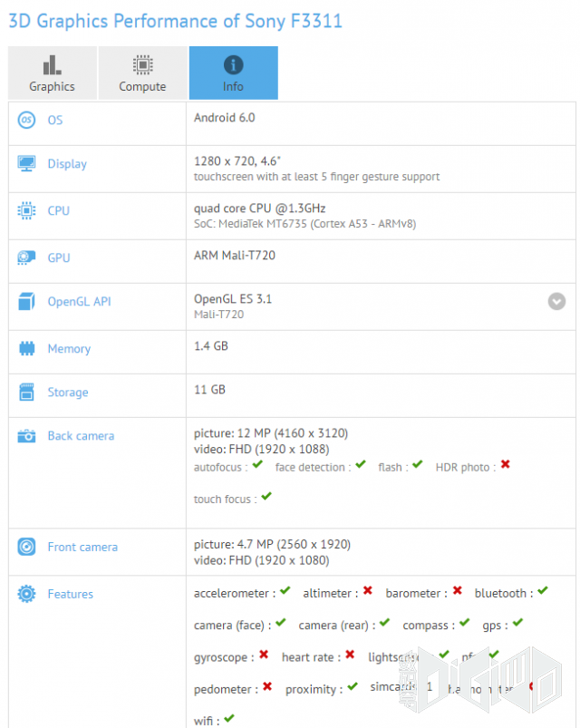
Task: Click the camera (face) green check mark
Action: coord(281,622)
